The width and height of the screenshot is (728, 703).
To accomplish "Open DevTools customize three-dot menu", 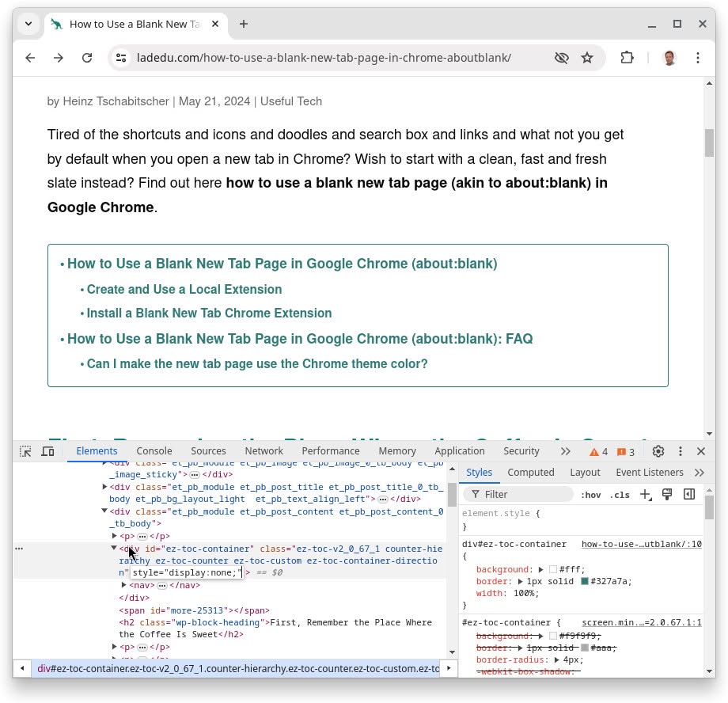I will (681, 451).
